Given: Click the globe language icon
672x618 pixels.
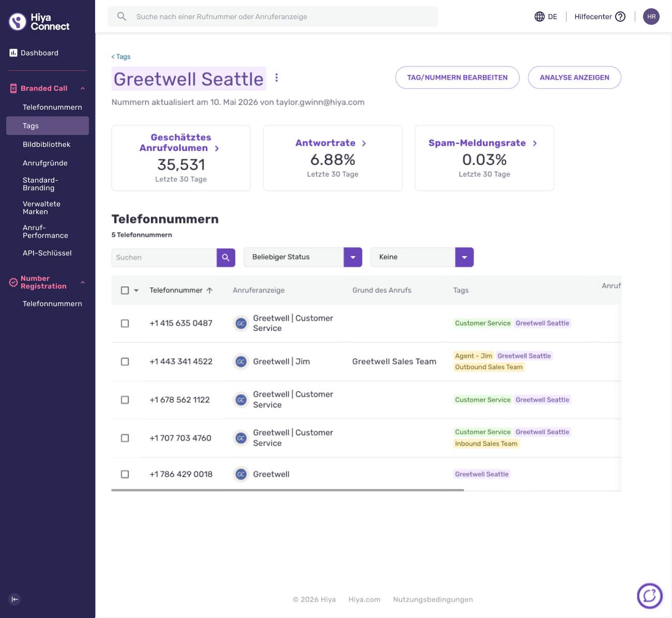Looking at the screenshot, I should pyautogui.click(x=540, y=17).
